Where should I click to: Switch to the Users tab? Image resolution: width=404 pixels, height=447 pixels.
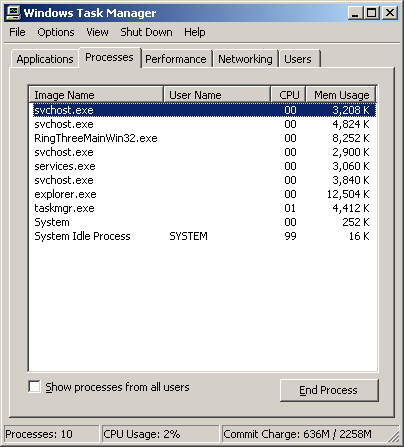coord(298,59)
